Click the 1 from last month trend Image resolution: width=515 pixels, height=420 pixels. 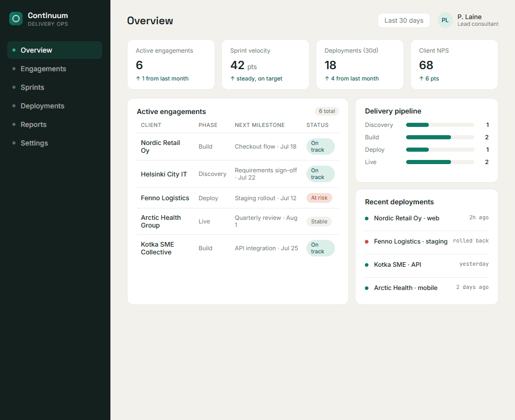pos(162,78)
